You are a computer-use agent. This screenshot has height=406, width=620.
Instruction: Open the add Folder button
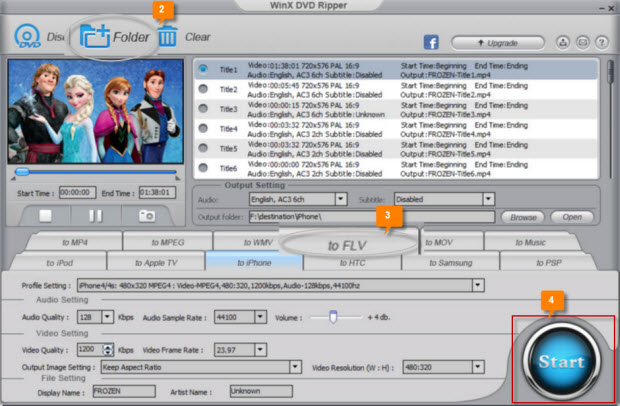pyautogui.click(x=114, y=37)
